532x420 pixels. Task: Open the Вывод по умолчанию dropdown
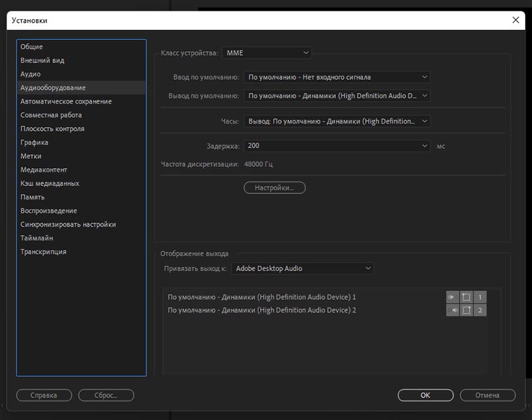[337, 96]
